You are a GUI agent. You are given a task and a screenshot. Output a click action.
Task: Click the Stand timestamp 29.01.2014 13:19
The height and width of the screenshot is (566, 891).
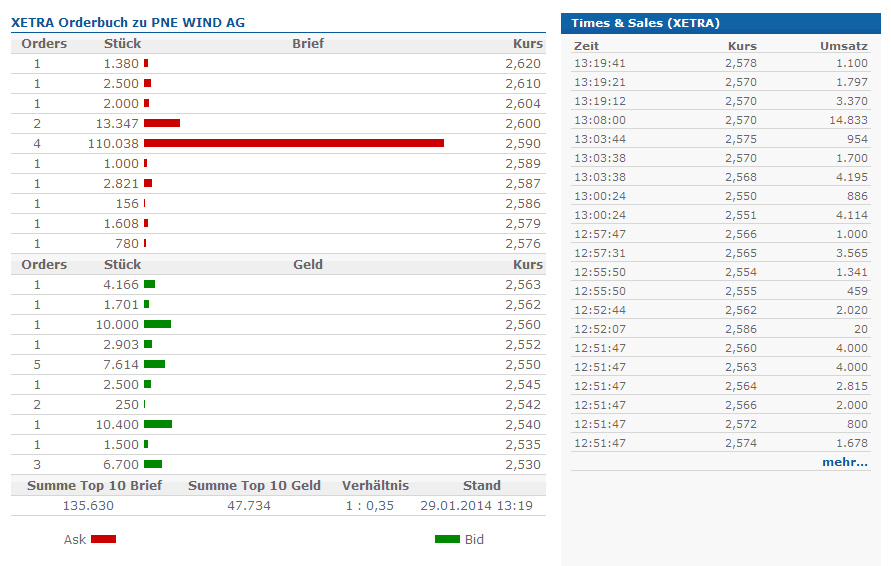476,506
